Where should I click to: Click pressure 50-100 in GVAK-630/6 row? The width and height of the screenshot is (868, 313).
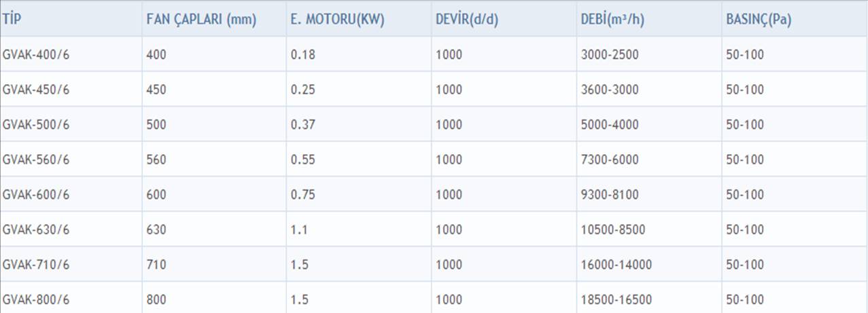745,229
